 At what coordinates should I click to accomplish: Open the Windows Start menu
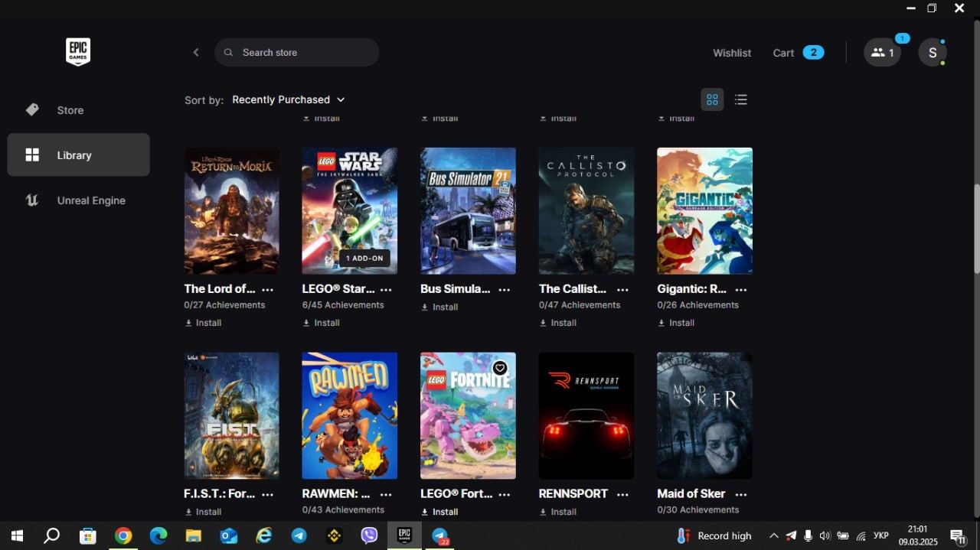17,535
